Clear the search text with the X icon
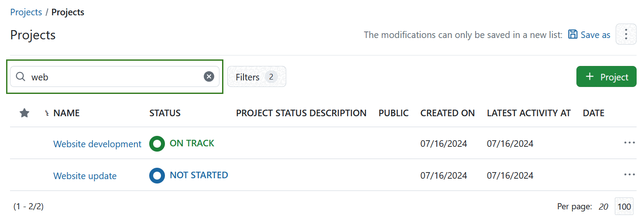Image resolution: width=644 pixels, height=218 pixels. click(209, 77)
